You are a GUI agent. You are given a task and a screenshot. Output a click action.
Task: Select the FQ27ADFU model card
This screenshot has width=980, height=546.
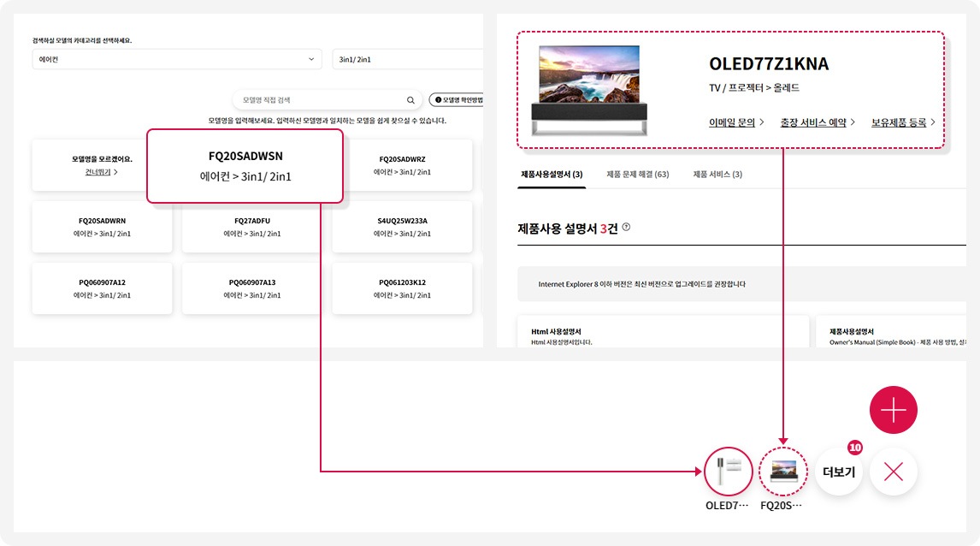point(252,227)
